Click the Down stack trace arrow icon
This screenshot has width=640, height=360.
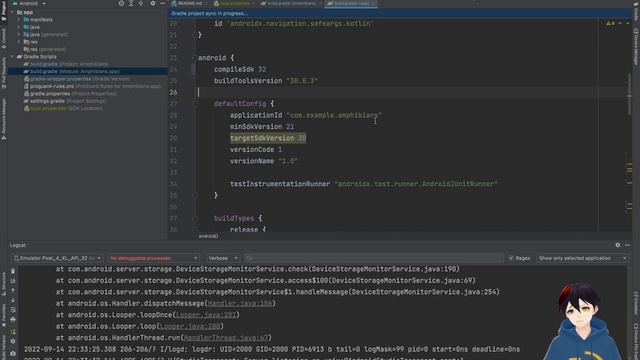point(13,300)
